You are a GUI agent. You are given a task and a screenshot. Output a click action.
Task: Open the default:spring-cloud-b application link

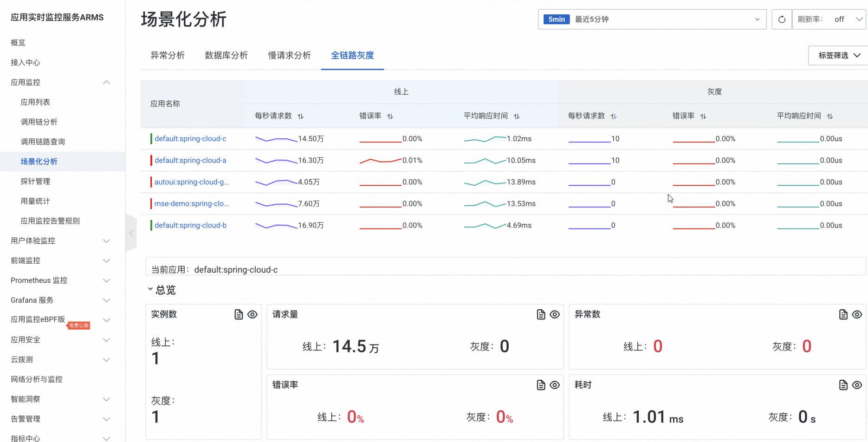click(x=190, y=225)
